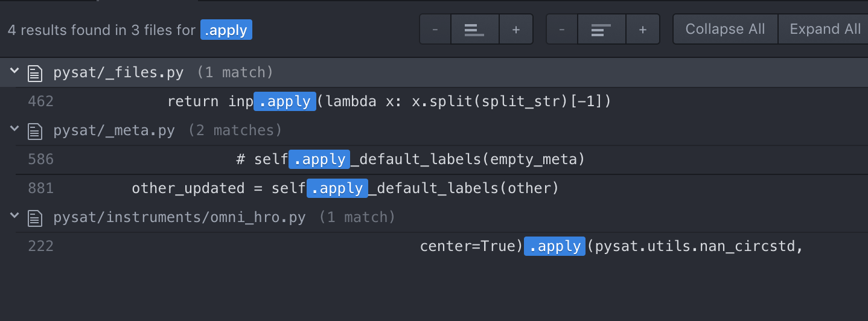The image size is (868, 321).
Task: Click the trailing context lines icon
Action: [x=602, y=30]
